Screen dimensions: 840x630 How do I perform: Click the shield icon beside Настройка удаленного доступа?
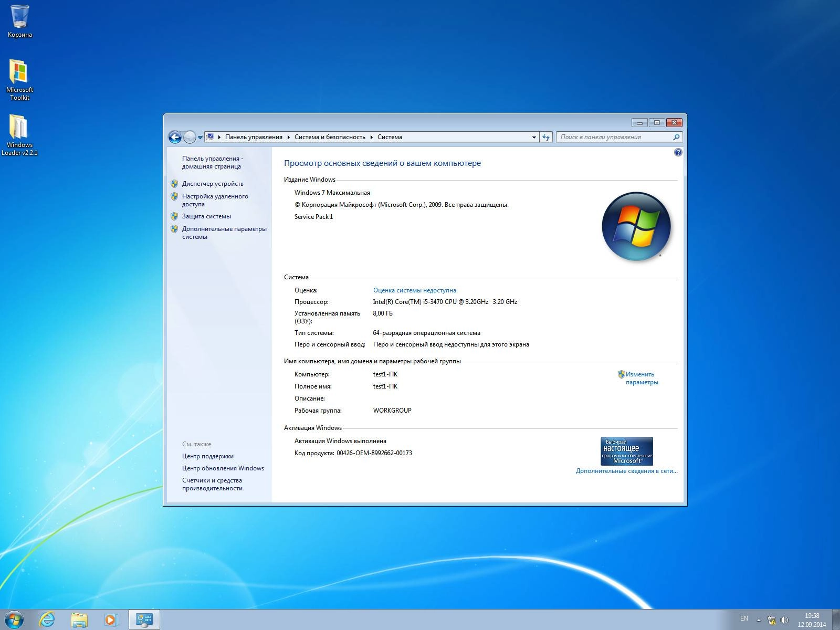(x=174, y=196)
